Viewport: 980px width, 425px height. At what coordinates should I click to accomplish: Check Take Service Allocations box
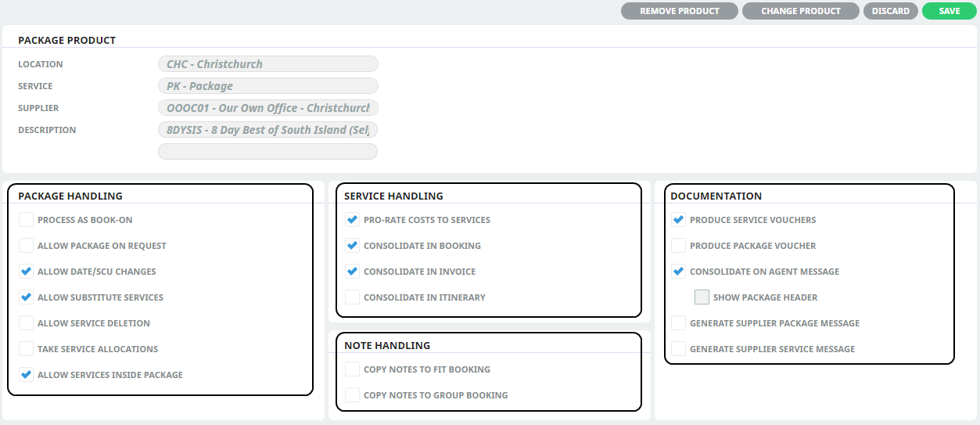tap(26, 349)
